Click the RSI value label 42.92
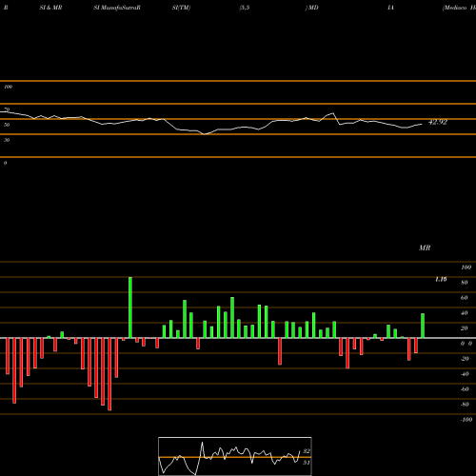 pyautogui.click(x=438, y=122)
